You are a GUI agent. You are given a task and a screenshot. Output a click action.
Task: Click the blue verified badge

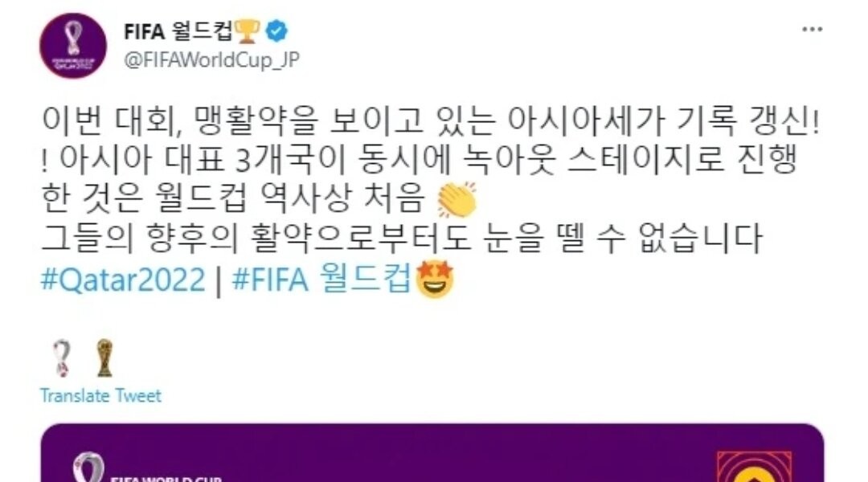[276, 31]
